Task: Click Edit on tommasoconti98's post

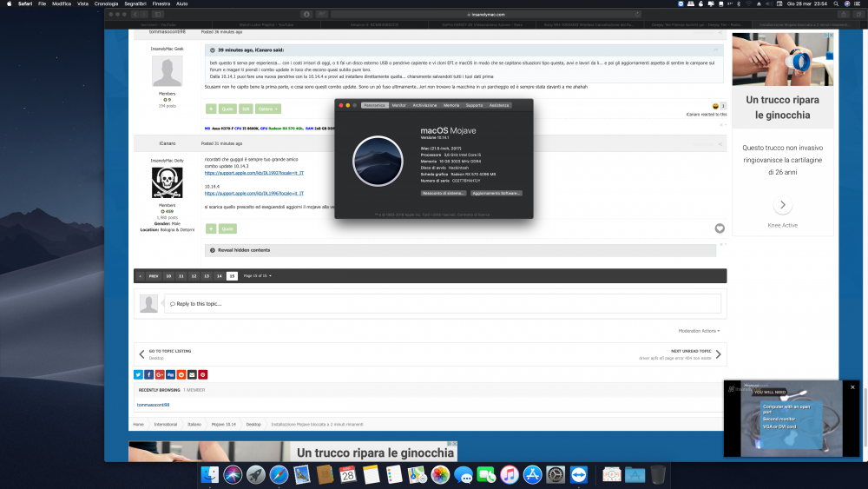Action: point(246,109)
